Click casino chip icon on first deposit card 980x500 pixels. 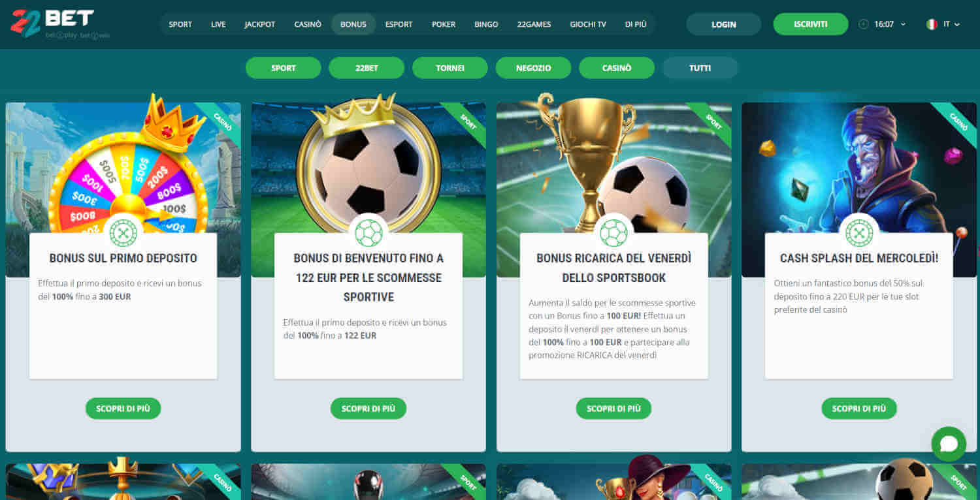pos(123,232)
